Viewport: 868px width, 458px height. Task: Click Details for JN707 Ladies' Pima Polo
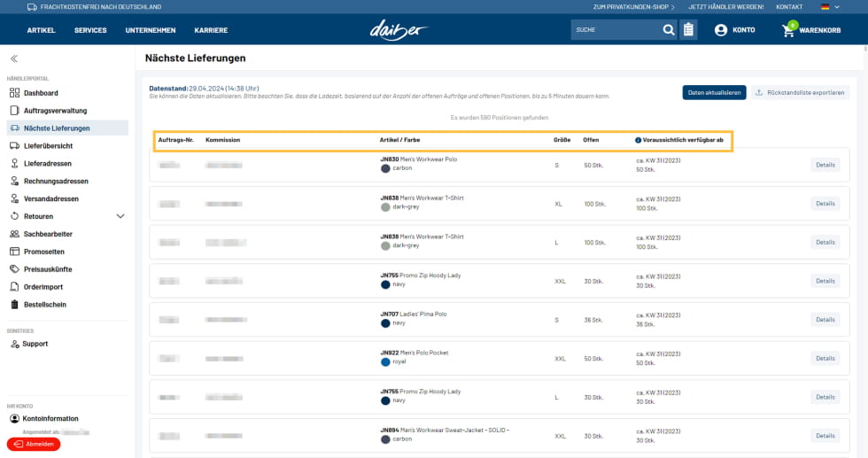click(x=825, y=320)
